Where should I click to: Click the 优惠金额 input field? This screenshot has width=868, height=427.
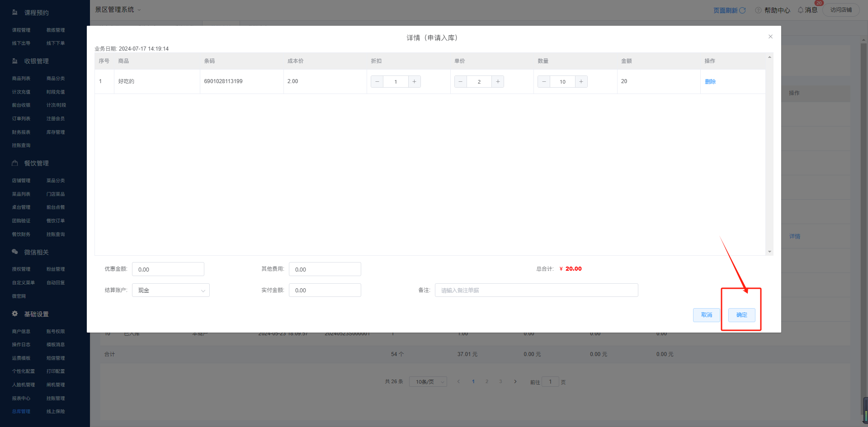pos(168,269)
